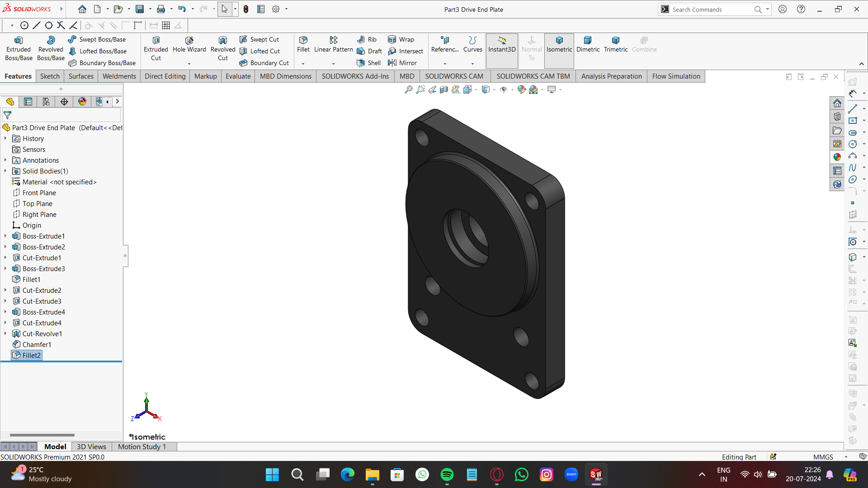Click the feature tree horizontal scrollbar
Image resolution: width=868 pixels, height=488 pixels.
[42, 435]
